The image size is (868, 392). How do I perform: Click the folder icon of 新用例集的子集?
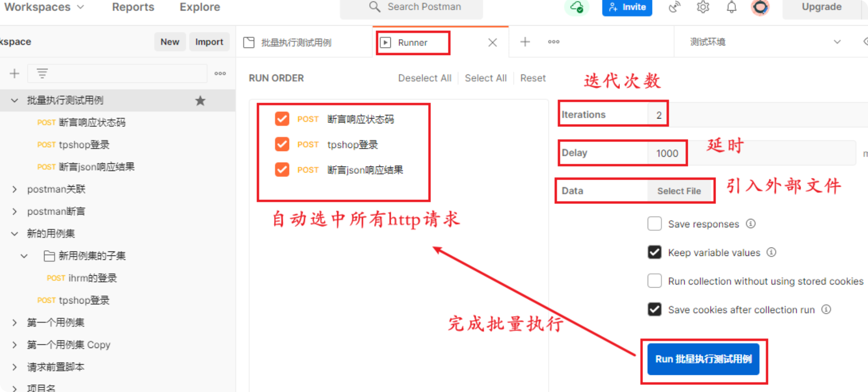pos(49,256)
